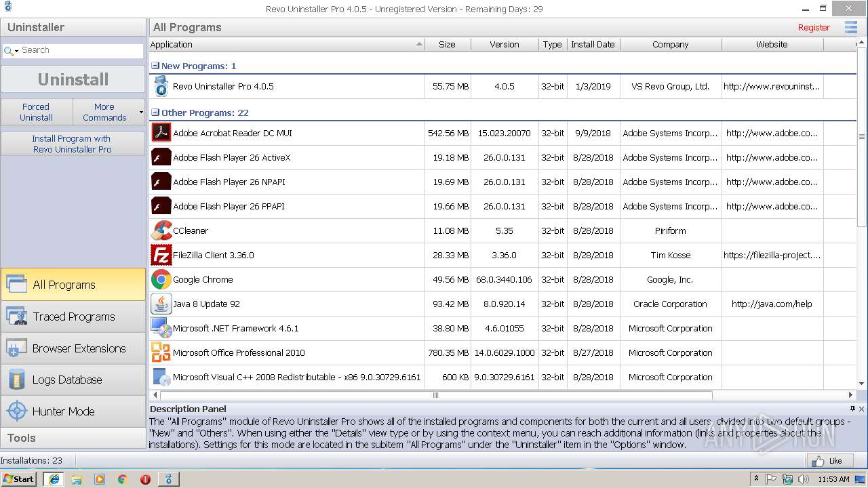The height and width of the screenshot is (488, 868).
Task: Open the More Commands dropdown arrow
Action: (141, 112)
